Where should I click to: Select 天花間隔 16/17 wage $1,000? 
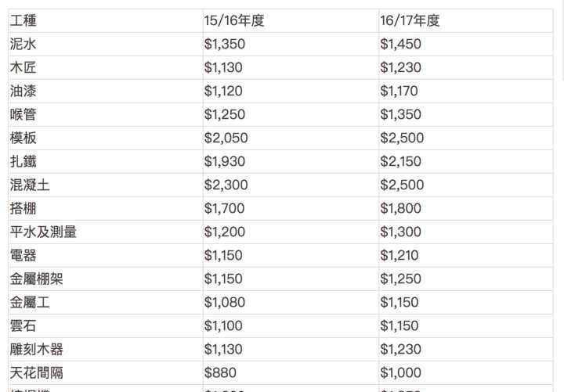tap(401, 373)
